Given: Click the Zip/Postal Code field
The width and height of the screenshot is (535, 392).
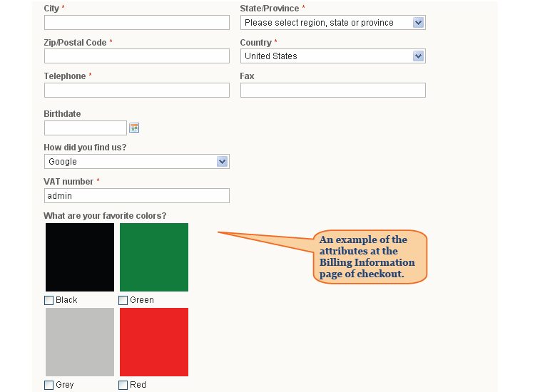Looking at the screenshot, I should click(136, 56).
